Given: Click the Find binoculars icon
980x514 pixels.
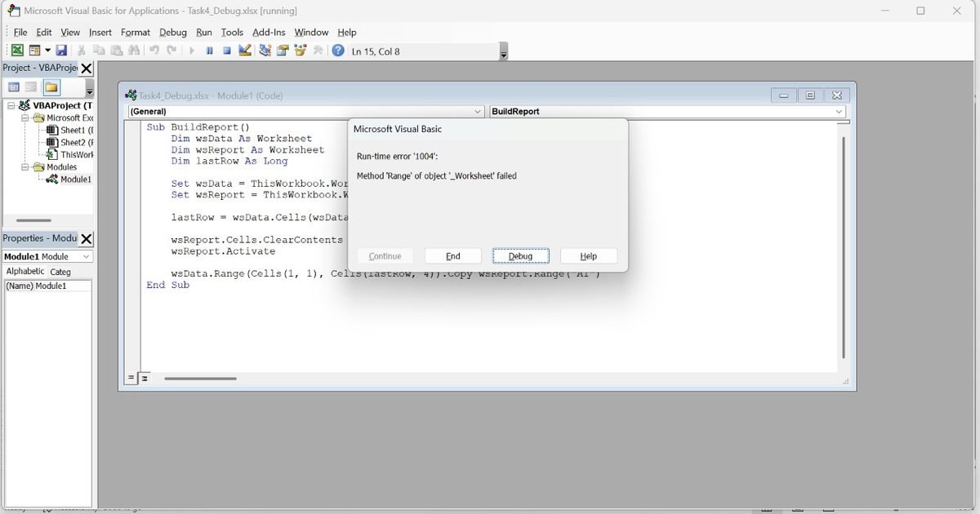Looking at the screenshot, I should pyautogui.click(x=134, y=51).
